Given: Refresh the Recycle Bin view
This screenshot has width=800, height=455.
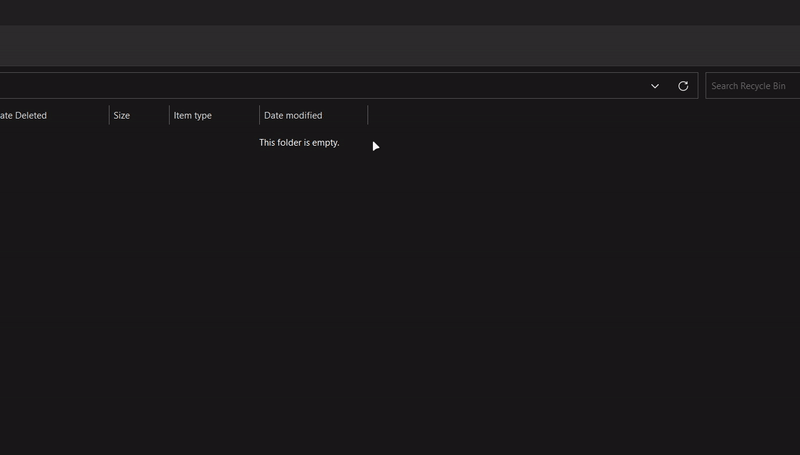Looking at the screenshot, I should click(x=683, y=86).
